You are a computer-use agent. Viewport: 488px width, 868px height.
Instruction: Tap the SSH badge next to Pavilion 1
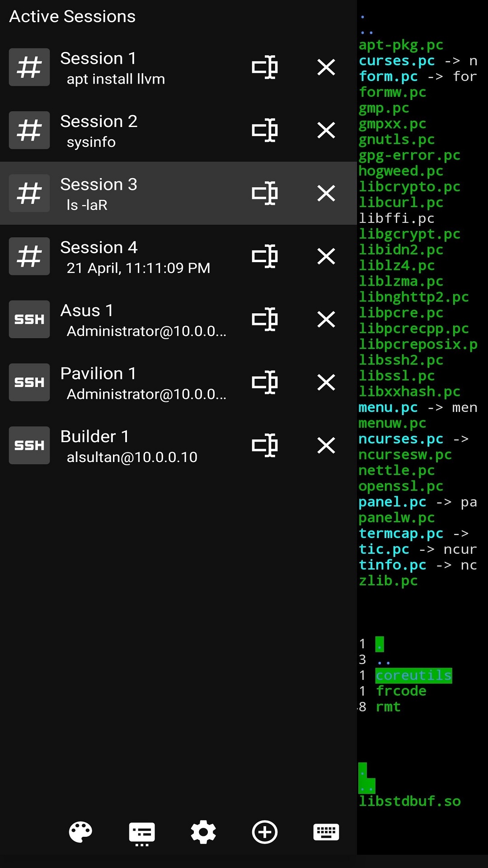[x=29, y=382]
